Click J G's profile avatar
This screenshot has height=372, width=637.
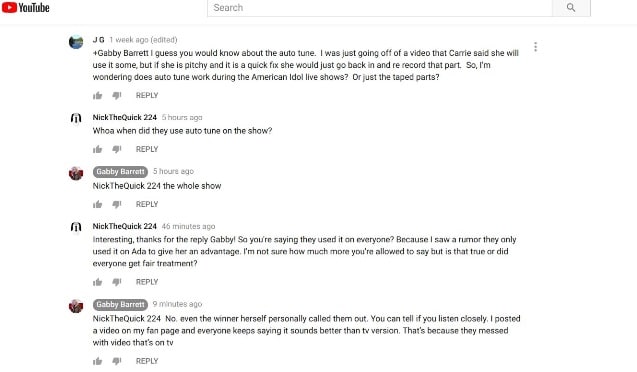click(76, 42)
